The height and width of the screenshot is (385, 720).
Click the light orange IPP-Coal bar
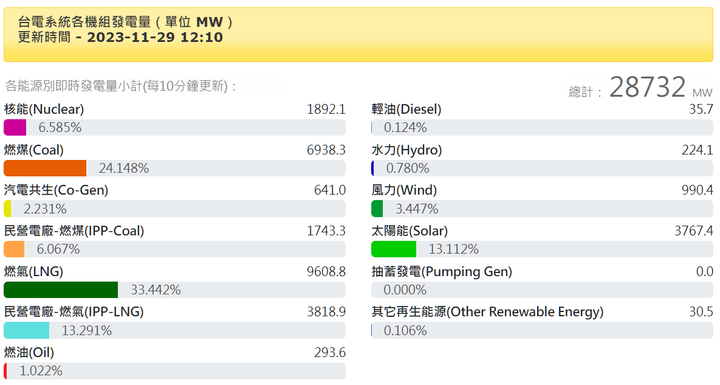(14, 249)
